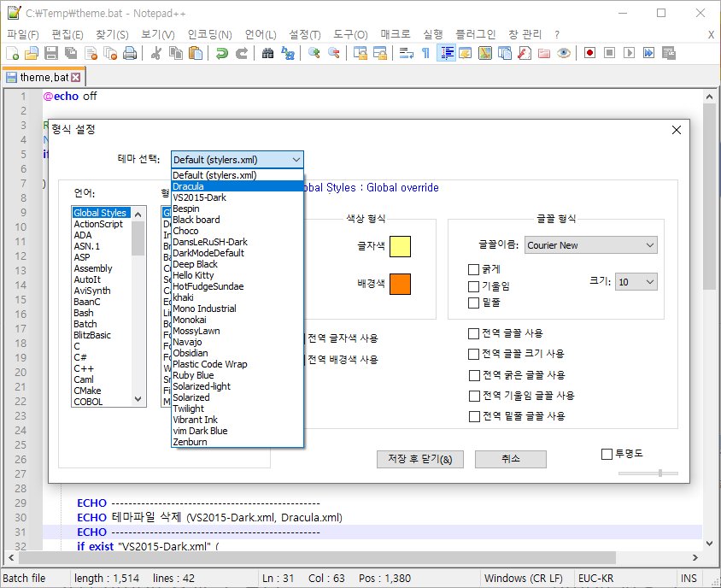Click the New file toolbar icon

13,53
